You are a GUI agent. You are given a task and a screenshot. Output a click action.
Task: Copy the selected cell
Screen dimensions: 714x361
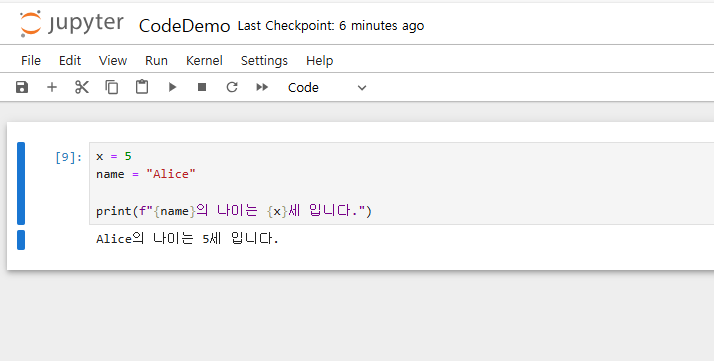click(x=112, y=87)
